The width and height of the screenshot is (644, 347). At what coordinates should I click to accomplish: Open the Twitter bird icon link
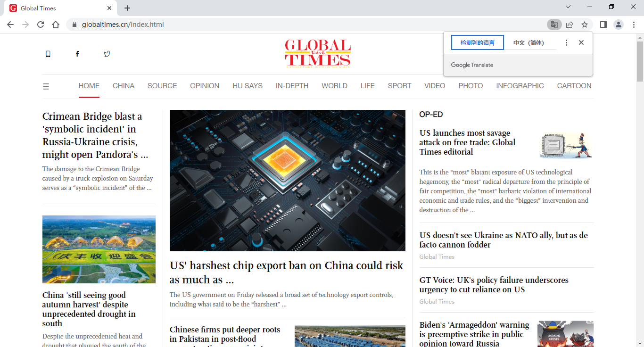107,54
